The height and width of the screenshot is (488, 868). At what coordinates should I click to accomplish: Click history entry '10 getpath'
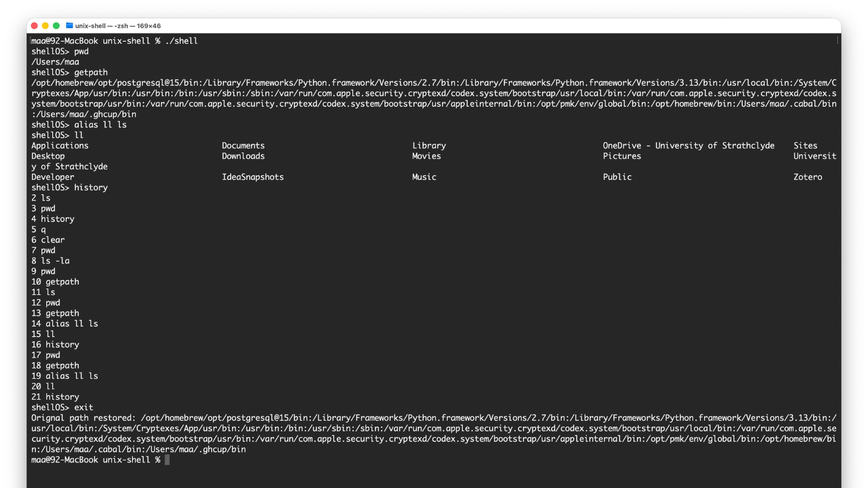[x=55, y=281]
